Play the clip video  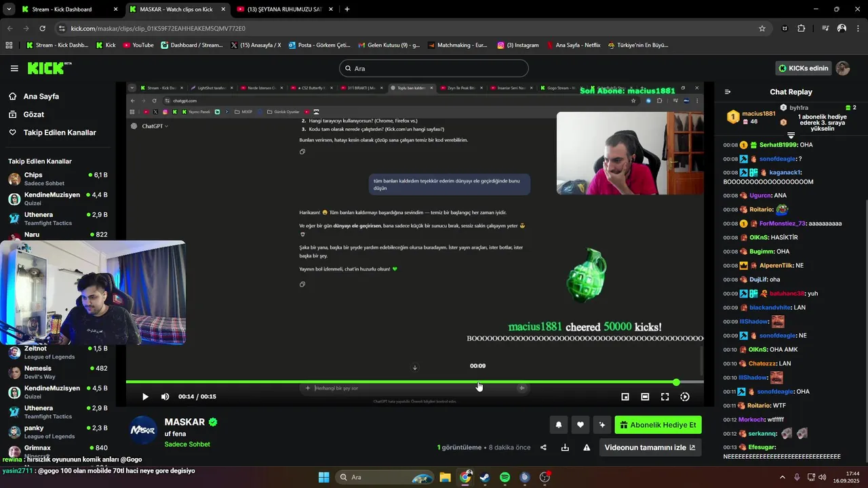(145, 396)
